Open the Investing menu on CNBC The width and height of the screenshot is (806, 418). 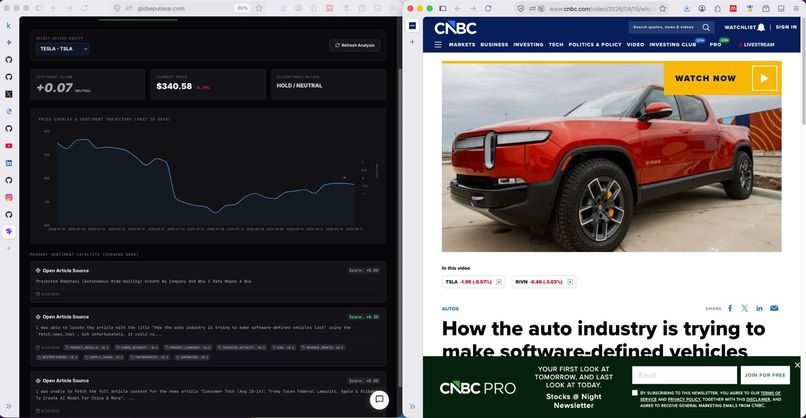(x=528, y=45)
